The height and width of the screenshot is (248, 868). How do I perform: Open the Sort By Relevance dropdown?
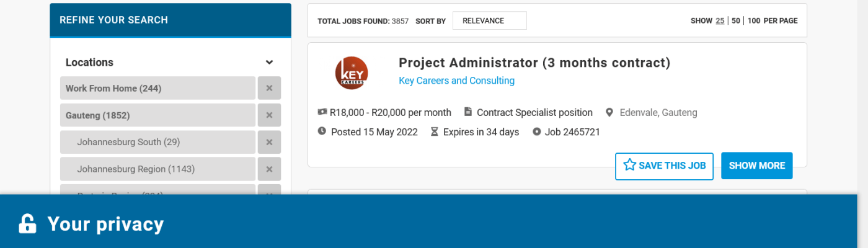(x=489, y=20)
